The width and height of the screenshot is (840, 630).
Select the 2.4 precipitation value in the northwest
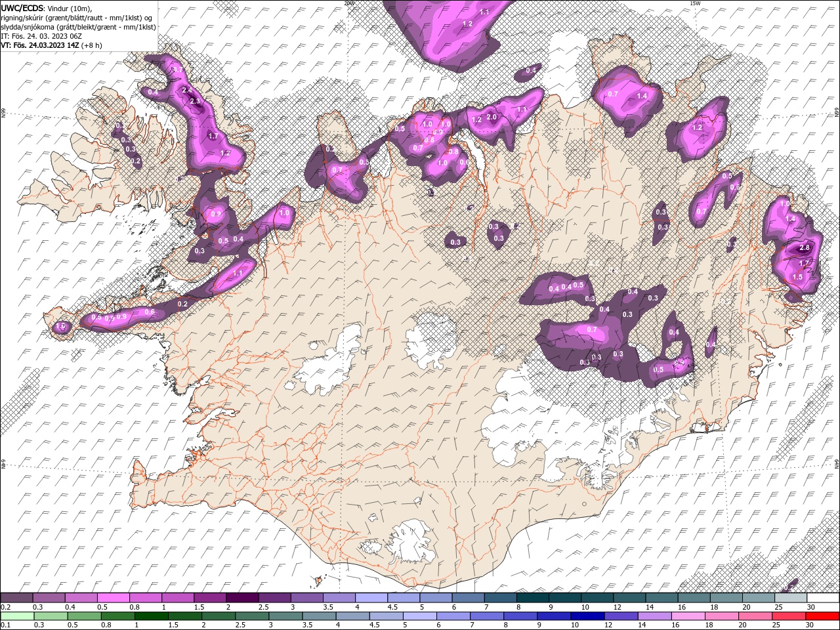[x=187, y=91]
